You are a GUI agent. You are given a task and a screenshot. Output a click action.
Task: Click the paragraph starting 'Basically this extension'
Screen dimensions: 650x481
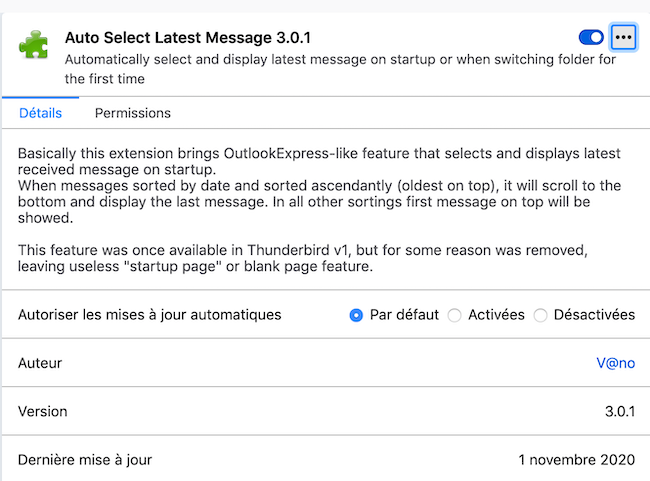click(x=320, y=162)
